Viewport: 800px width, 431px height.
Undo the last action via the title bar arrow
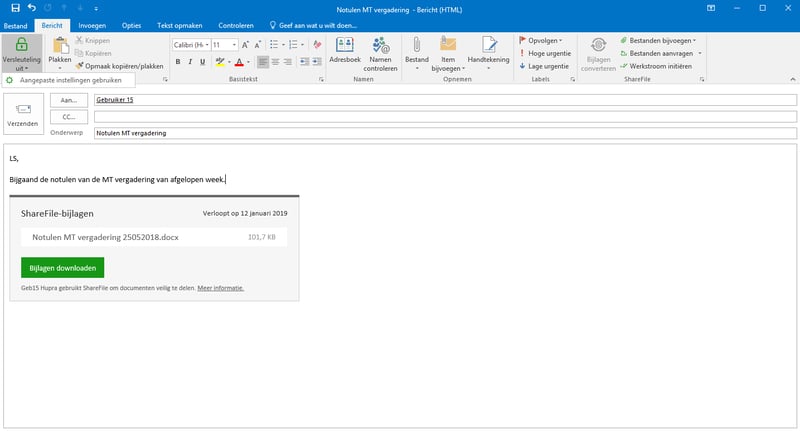click(x=32, y=8)
